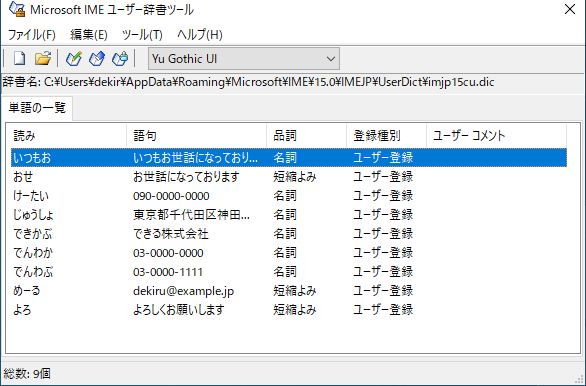Click the app icon in the title bar
586x386 pixels.
pyautogui.click(x=17, y=9)
